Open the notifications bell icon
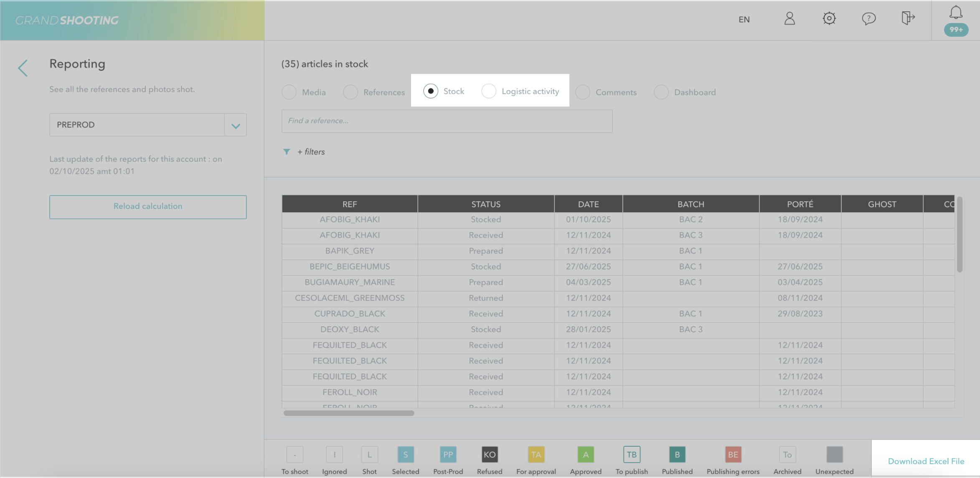980x478 pixels. pyautogui.click(x=956, y=13)
